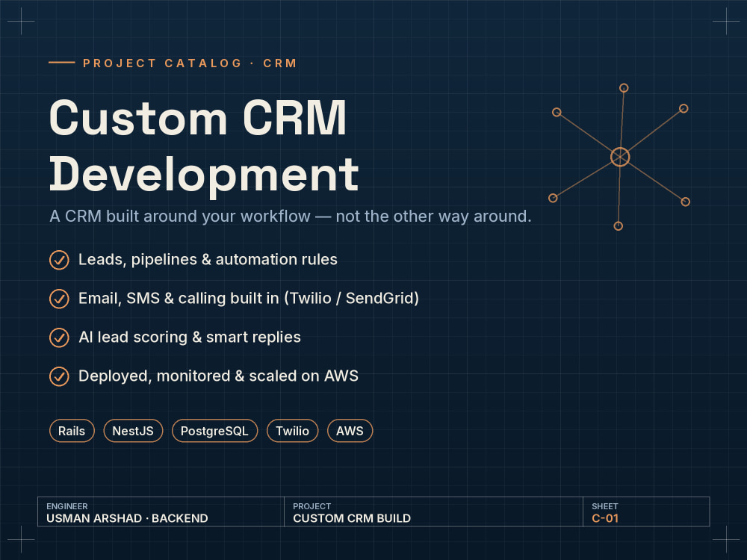
Task: Click the text 'AI lead scoring & smart replies'
Action: [190, 337]
